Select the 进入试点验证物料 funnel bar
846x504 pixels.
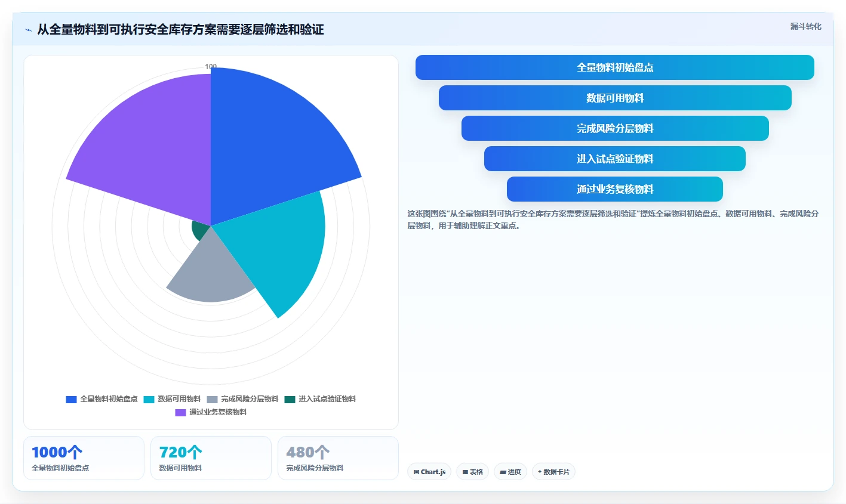[615, 159]
